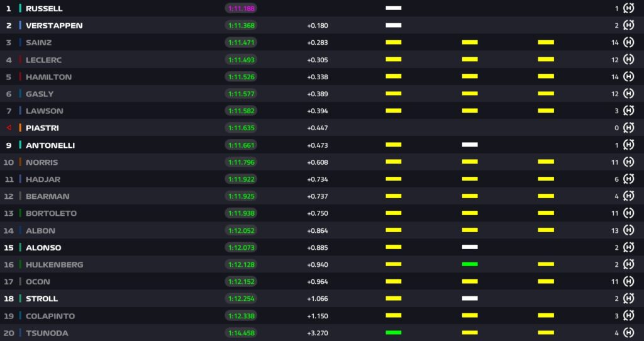Screen dimensions: 644x341
Task: Click Russell's purple fastest lap time
Action: click(x=241, y=9)
